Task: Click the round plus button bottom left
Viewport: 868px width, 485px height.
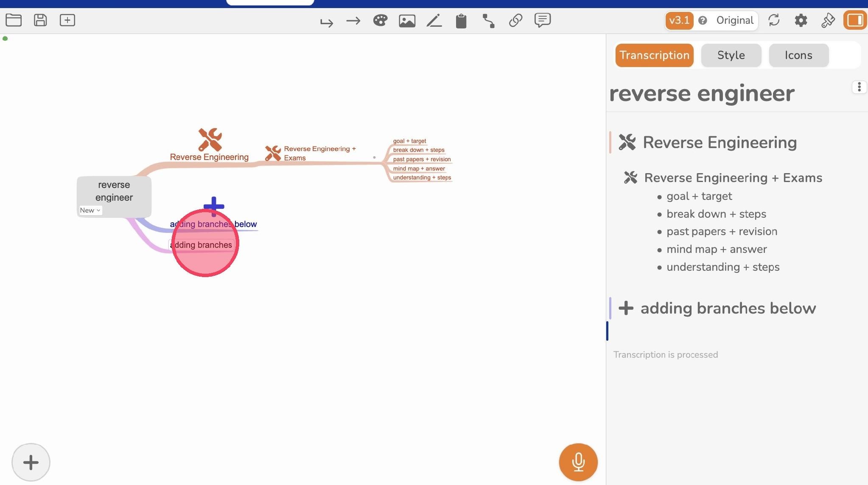Action: point(31,462)
